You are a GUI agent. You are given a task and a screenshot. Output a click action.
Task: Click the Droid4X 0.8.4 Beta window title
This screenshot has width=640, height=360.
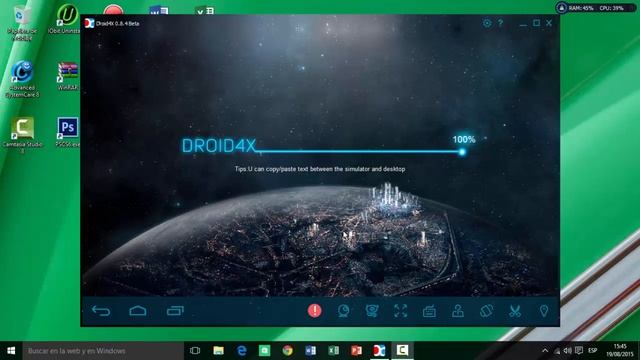[x=118, y=23]
